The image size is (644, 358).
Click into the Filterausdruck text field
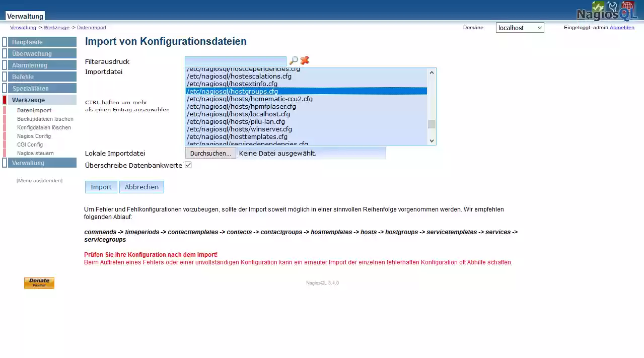(x=235, y=61)
